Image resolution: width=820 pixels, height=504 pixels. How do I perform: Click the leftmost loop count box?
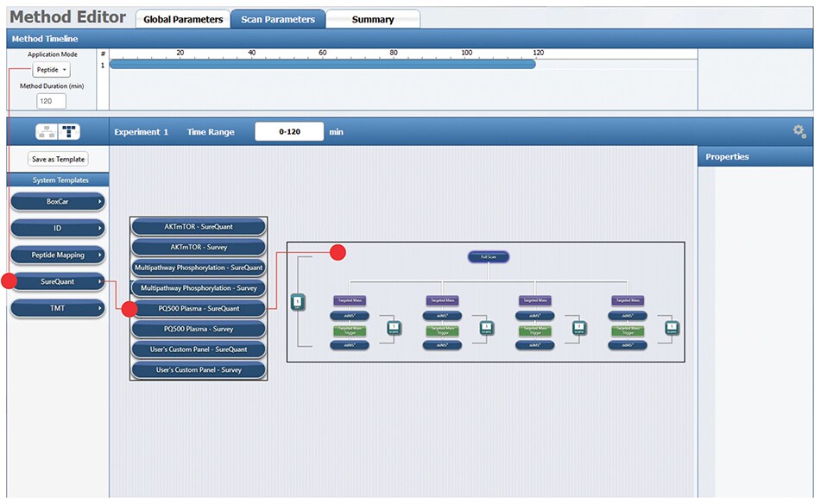[297, 302]
